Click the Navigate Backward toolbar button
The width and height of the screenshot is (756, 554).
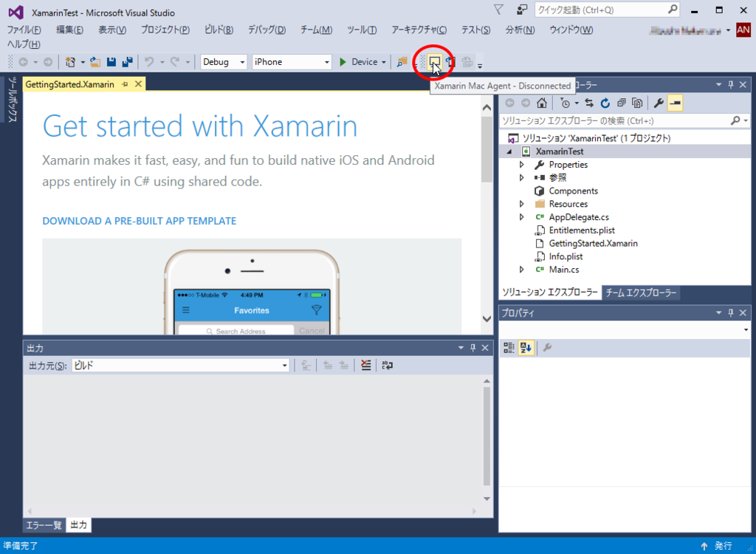[23, 62]
